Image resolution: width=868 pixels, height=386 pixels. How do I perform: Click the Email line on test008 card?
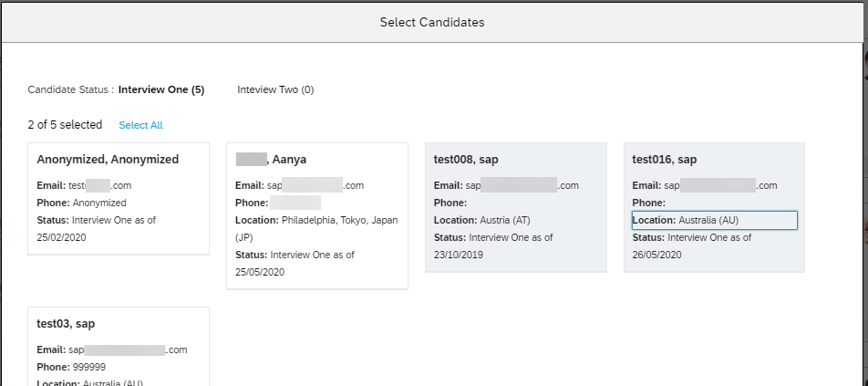click(506, 185)
